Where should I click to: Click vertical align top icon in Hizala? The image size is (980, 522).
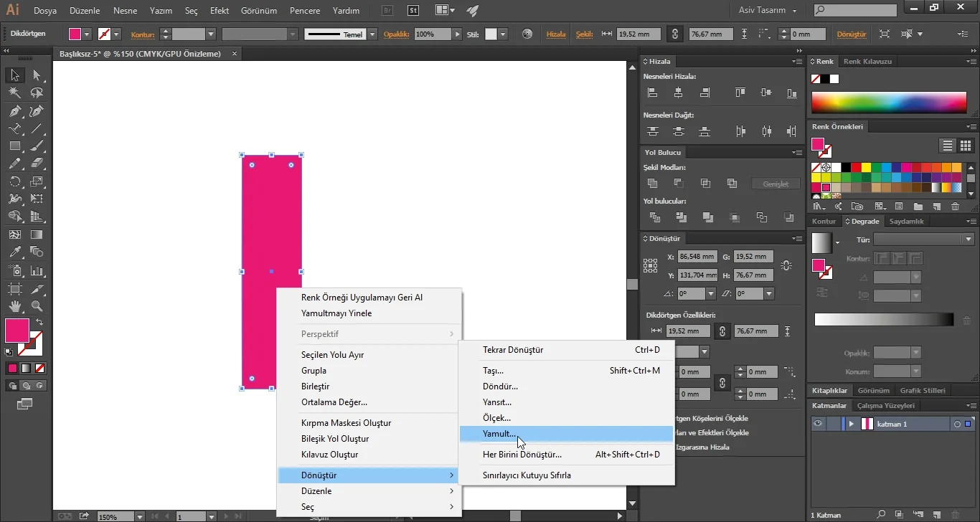(x=740, y=92)
